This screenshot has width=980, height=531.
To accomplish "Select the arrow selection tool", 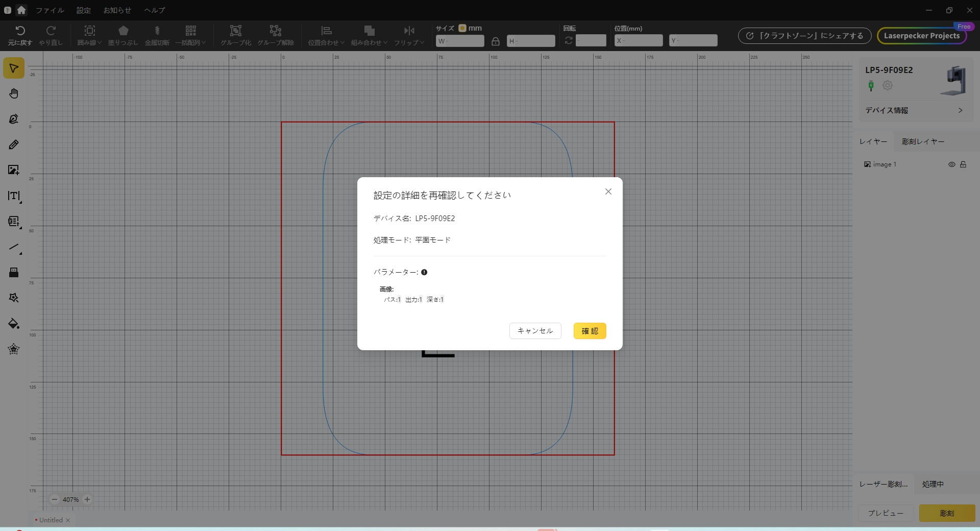I will pyautogui.click(x=14, y=68).
